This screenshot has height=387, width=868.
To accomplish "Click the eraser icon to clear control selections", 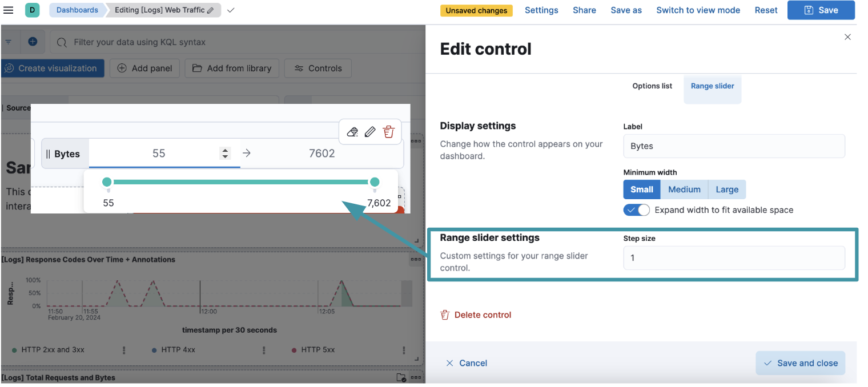I will pos(352,131).
